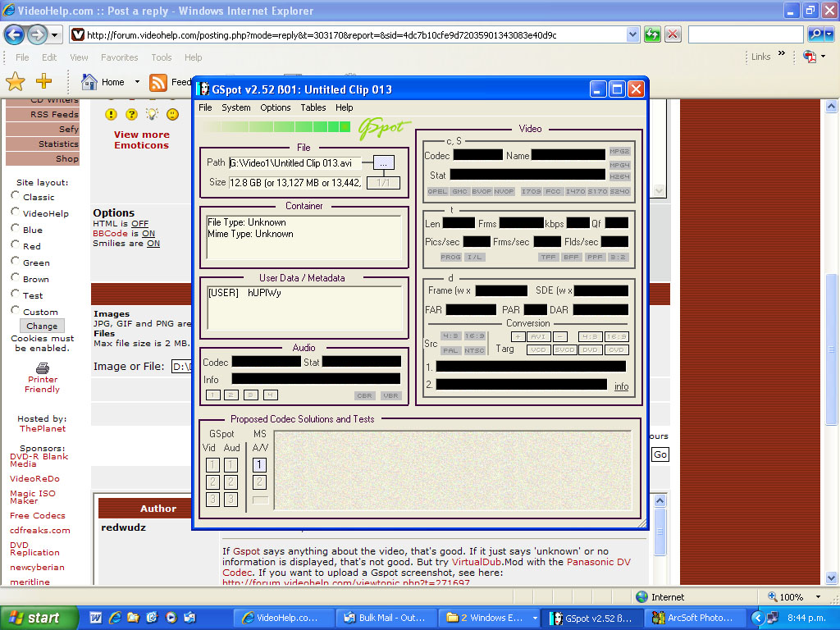The height and width of the screenshot is (630, 840).
Task: Open the GSpot Help menu
Action: pos(345,107)
